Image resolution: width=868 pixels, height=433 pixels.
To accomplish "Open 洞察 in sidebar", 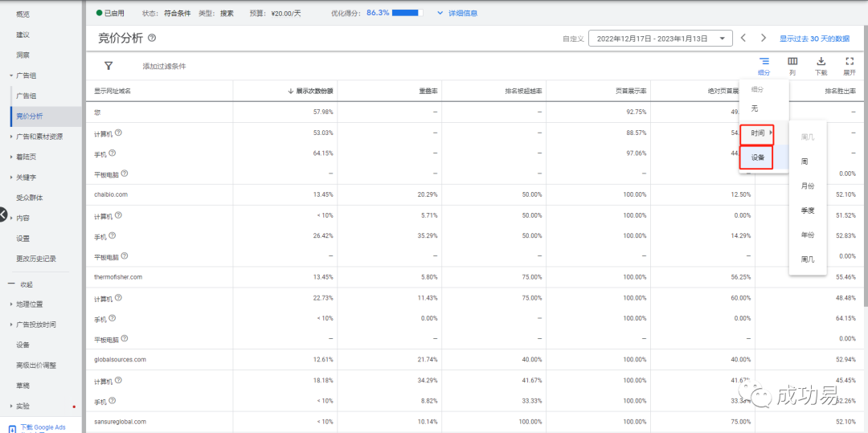I will click(23, 55).
